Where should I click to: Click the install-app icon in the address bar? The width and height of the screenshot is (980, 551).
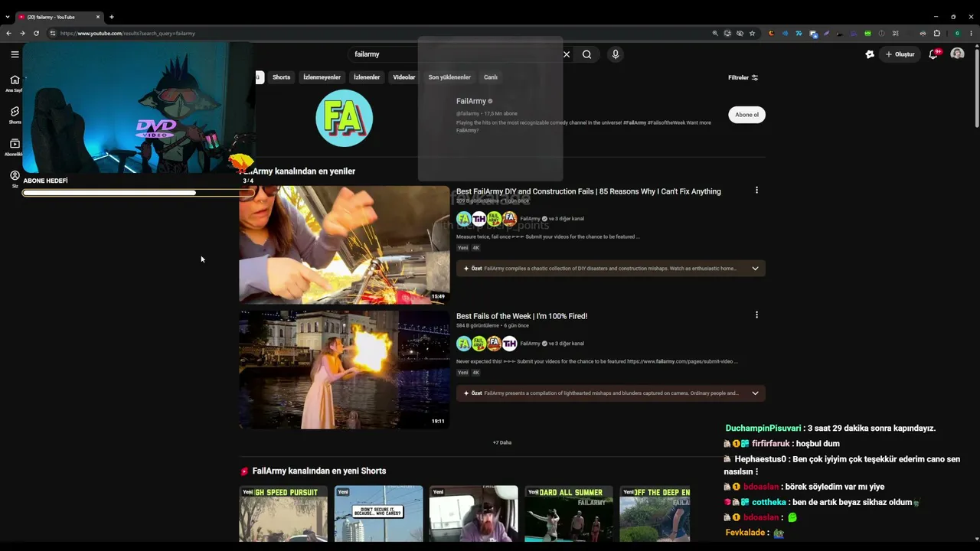click(x=727, y=33)
